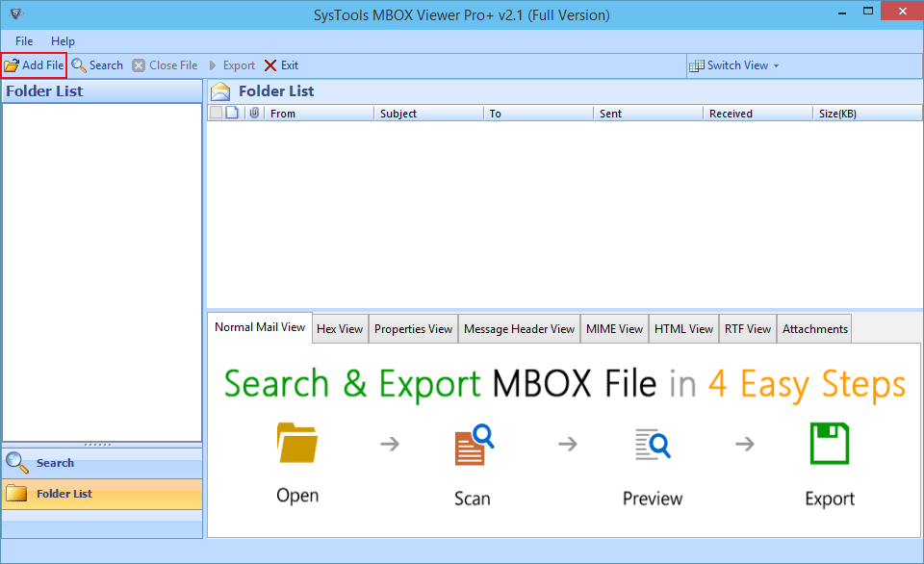The height and width of the screenshot is (564, 924).
Task: Click the envelope icon beside Folder List heading
Action: click(x=220, y=91)
